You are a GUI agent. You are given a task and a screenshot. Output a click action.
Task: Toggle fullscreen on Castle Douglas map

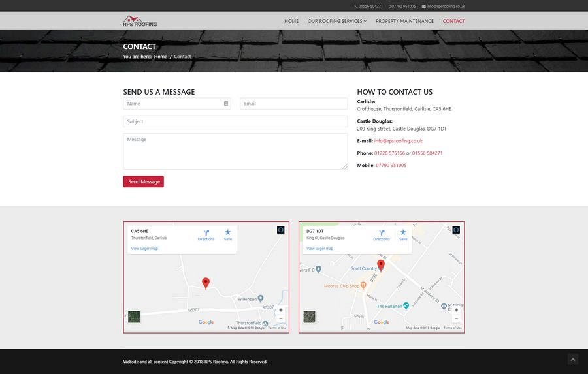456,230
